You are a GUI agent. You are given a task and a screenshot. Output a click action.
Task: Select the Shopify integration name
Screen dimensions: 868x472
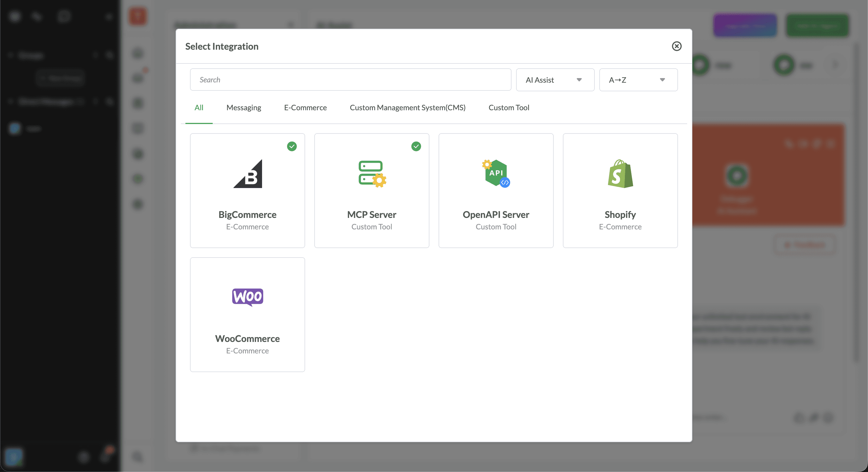click(620, 214)
